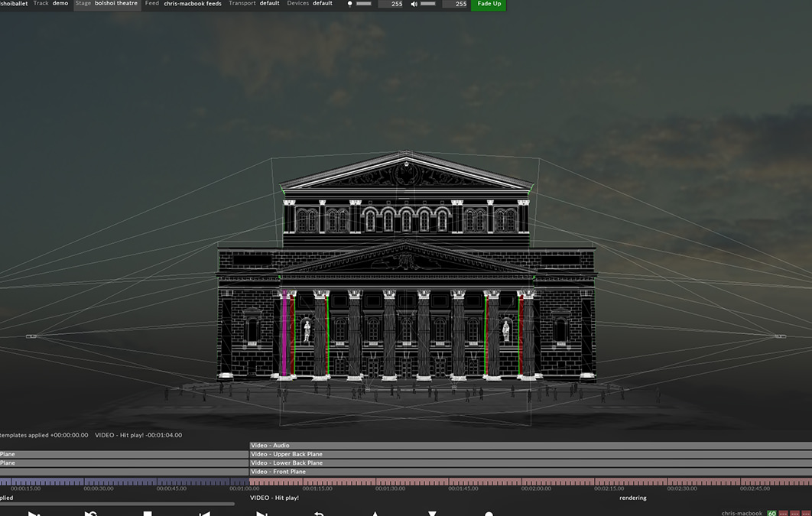This screenshot has height=516, width=812.
Task: Select the right projector in stage view
Action: click(781, 336)
